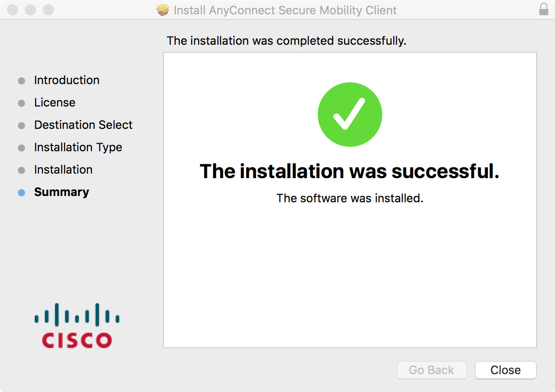Image resolution: width=555 pixels, height=392 pixels.
Task: Click the lock icon in title bar
Action: pos(543,9)
